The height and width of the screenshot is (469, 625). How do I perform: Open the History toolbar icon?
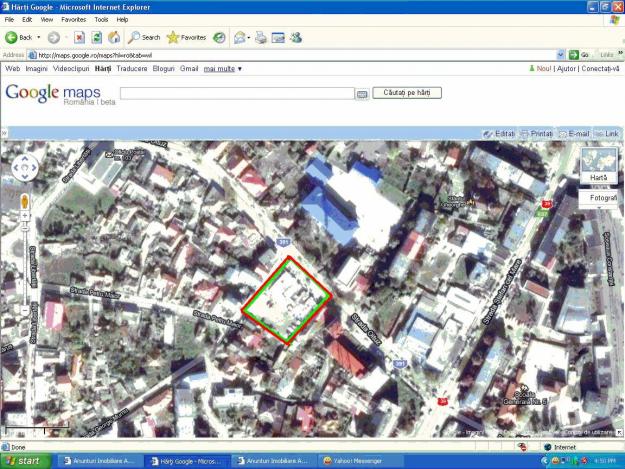pos(219,37)
